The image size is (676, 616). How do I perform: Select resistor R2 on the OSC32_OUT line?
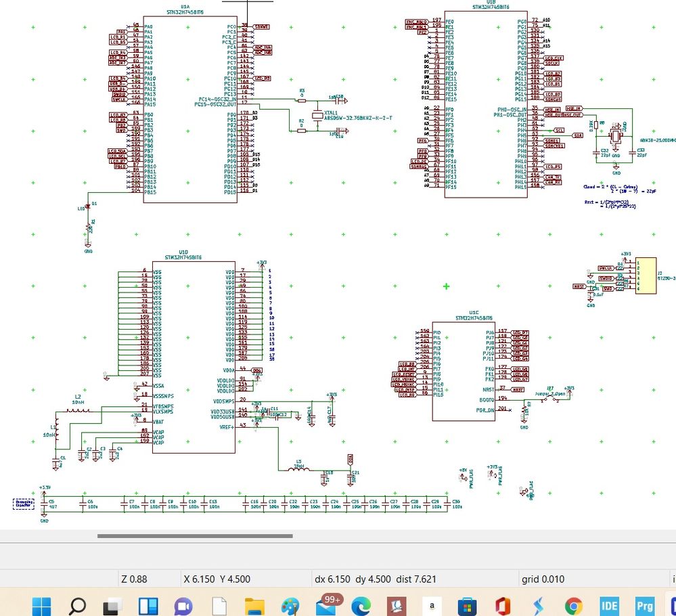[302, 130]
